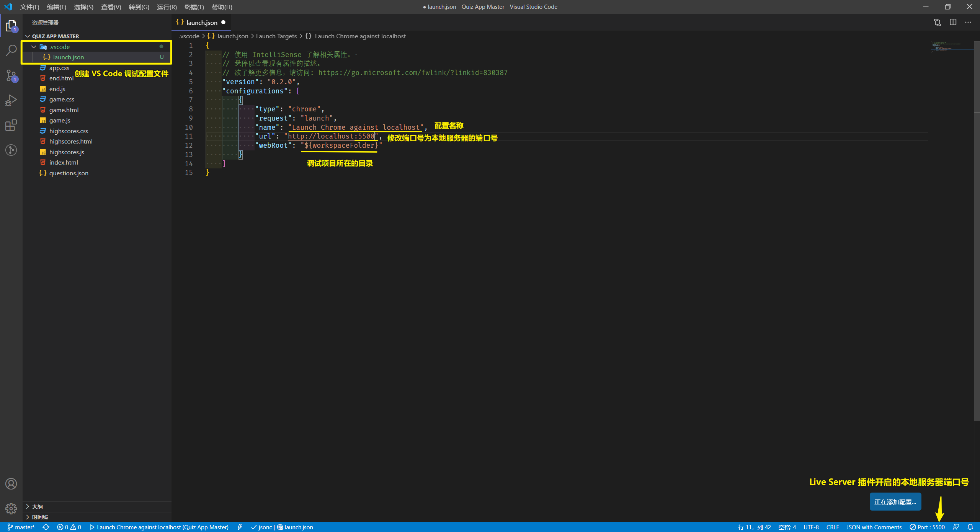
Task: Expand the 大纲 outline section
Action: click(x=97, y=506)
